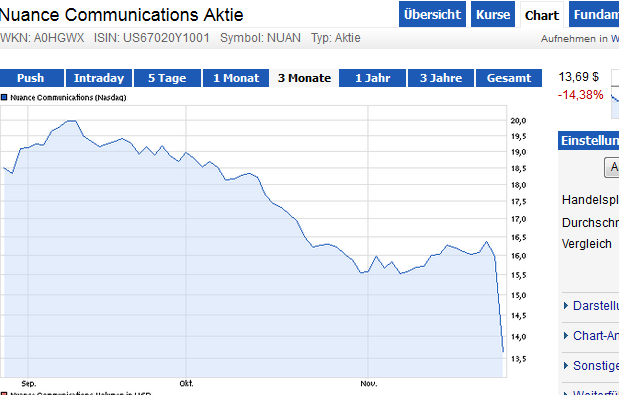Expand the Darstellung section arrow
The image size is (619, 395).
coord(566,305)
